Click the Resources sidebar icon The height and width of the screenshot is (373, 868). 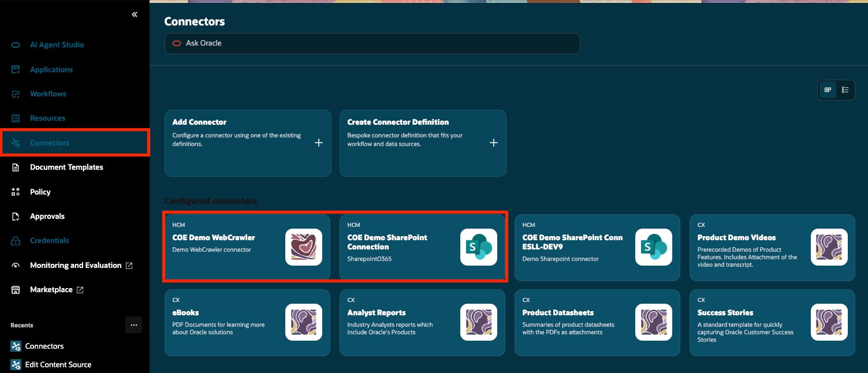pos(16,118)
